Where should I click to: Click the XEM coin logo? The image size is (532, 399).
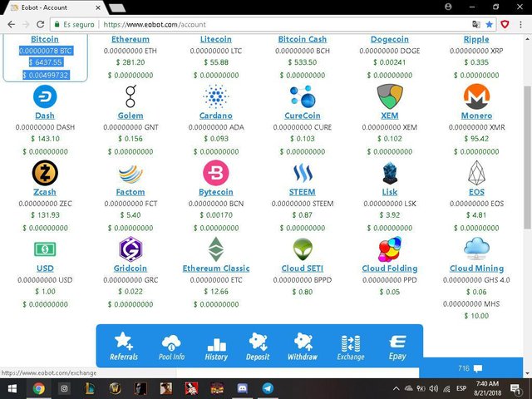tap(390, 96)
